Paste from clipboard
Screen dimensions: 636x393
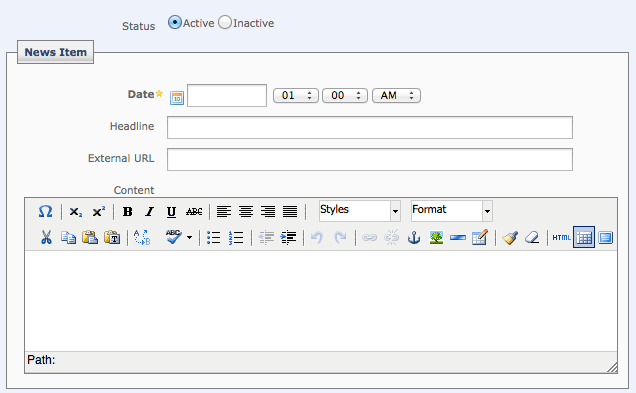point(90,237)
